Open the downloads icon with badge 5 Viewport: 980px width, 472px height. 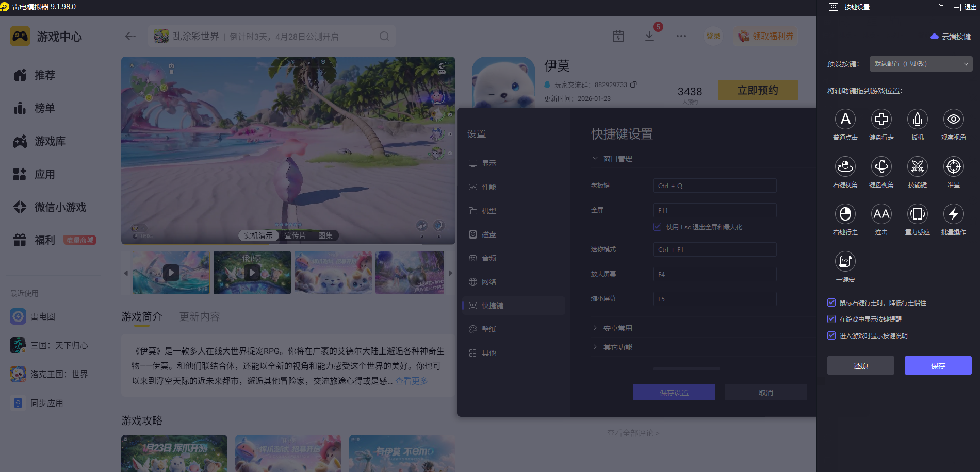[x=649, y=36]
